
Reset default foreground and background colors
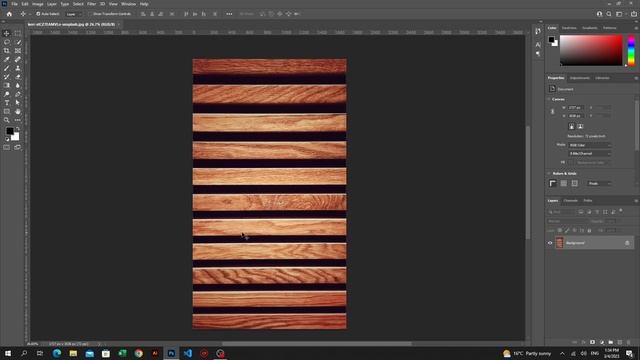(7, 139)
